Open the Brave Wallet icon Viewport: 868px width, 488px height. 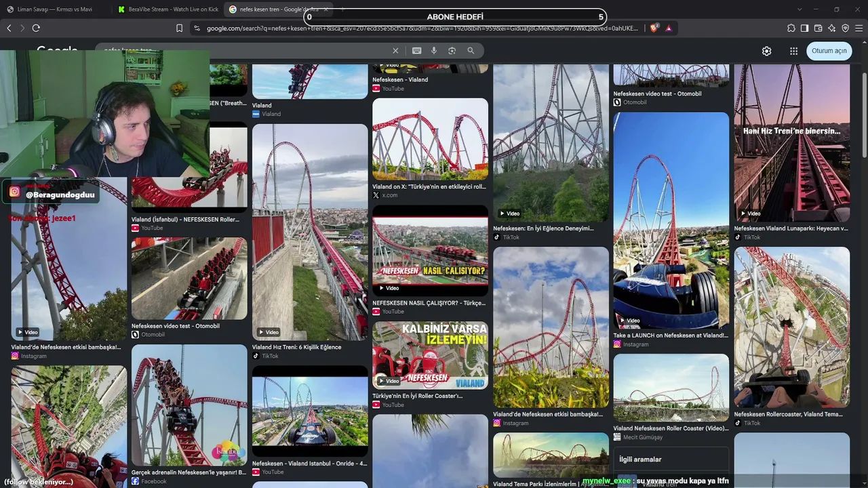tap(818, 28)
